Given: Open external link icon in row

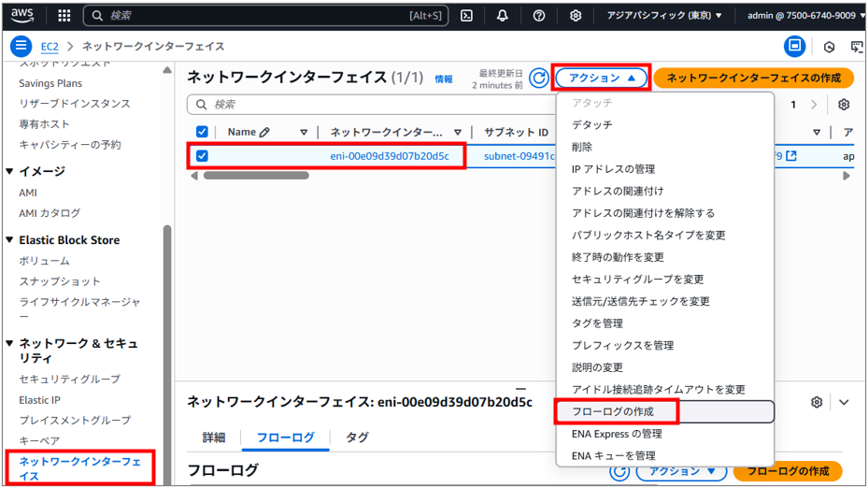Looking at the screenshot, I should pyautogui.click(x=791, y=155).
